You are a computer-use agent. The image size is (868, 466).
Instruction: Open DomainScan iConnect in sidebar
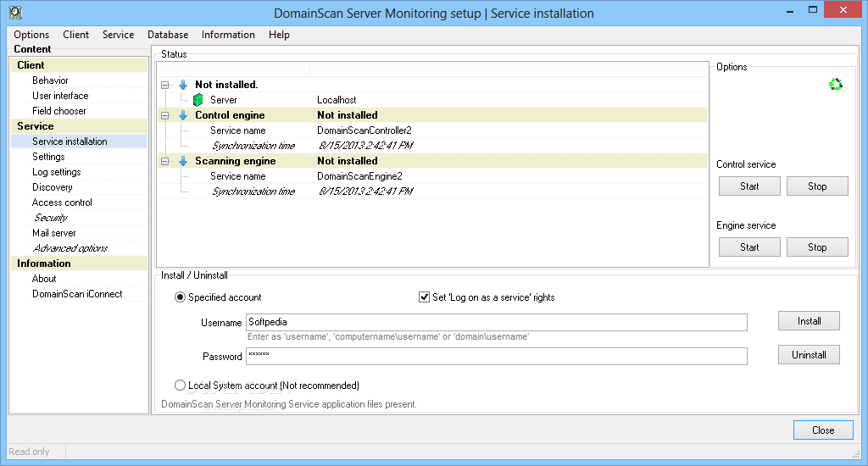[77, 294]
